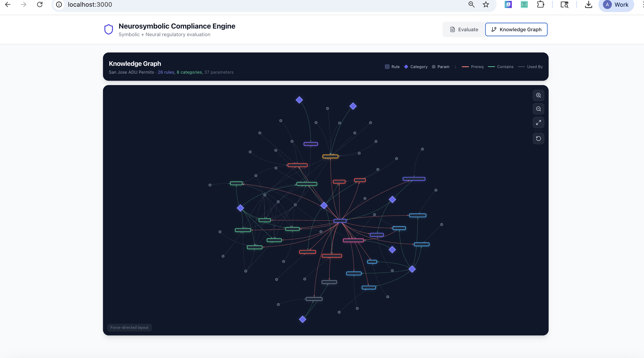Select the pink rule node in graph
The width and height of the screenshot is (644, 358).
[x=353, y=240]
